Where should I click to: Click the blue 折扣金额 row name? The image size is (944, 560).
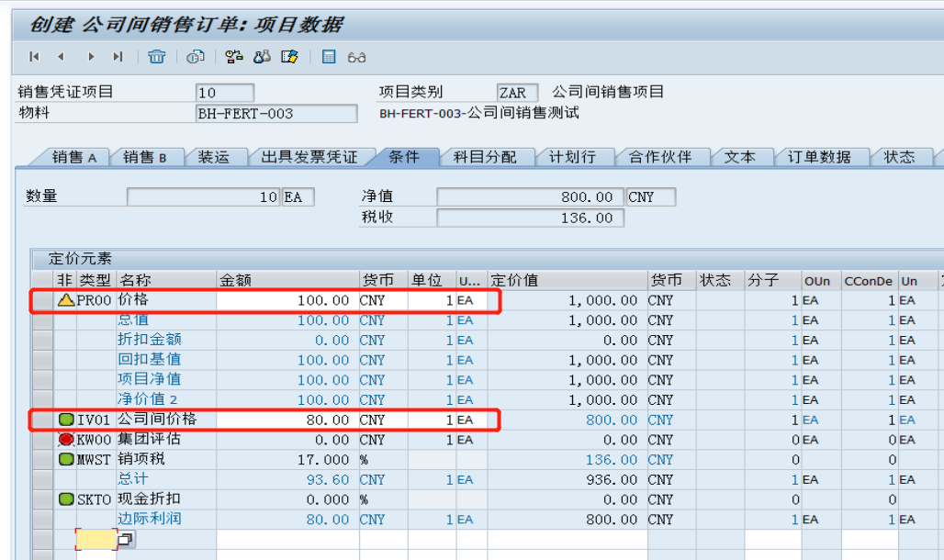point(150,340)
